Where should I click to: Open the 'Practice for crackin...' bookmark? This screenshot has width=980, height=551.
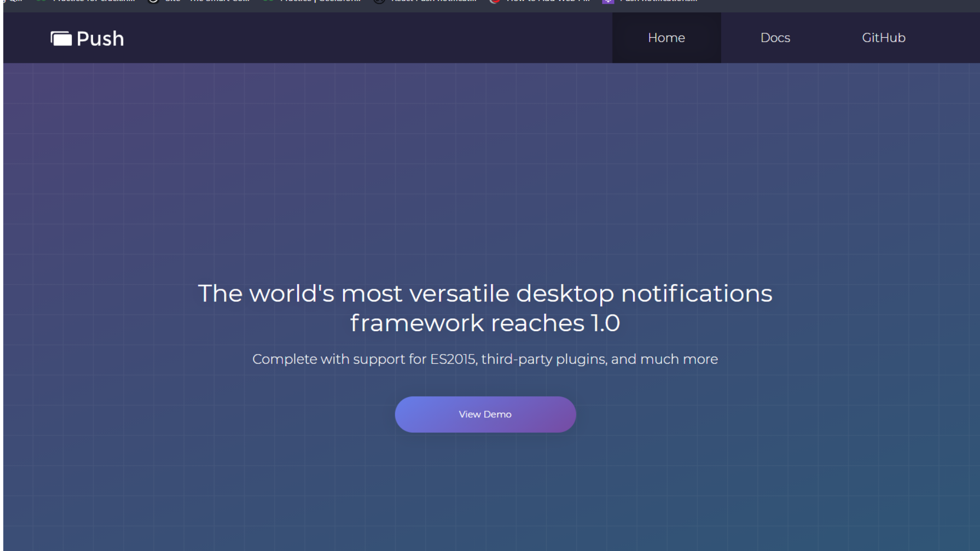93,1
